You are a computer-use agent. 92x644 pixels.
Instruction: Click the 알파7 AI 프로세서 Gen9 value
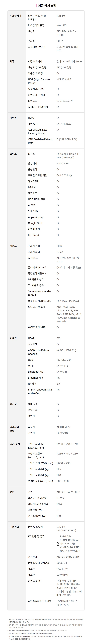pos(69,62)
